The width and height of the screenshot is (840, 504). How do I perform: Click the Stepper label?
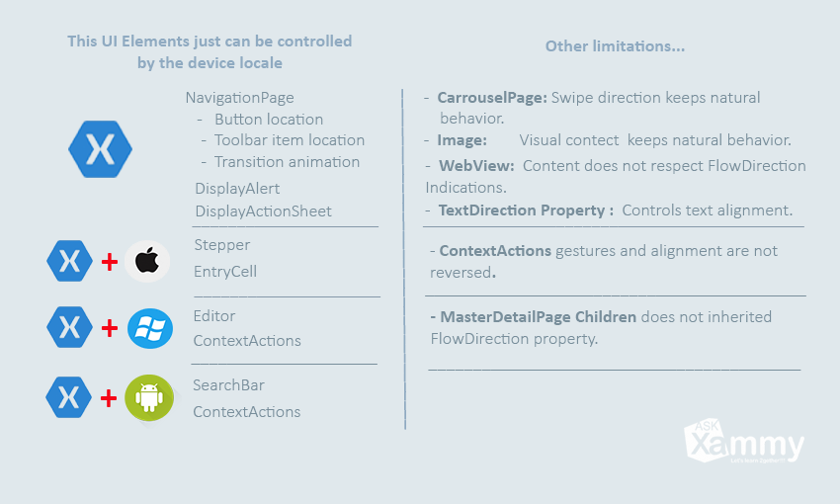coord(221,245)
